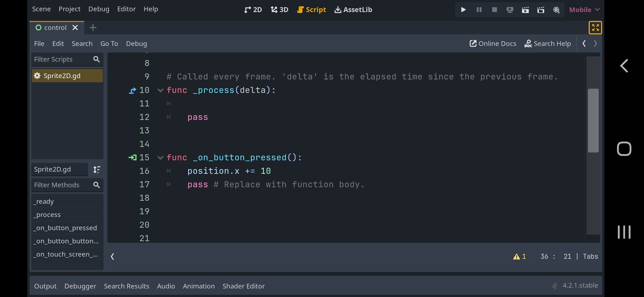Switch to the 3D workspace
This screenshot has height=297, width=644.
coord(279,10)
